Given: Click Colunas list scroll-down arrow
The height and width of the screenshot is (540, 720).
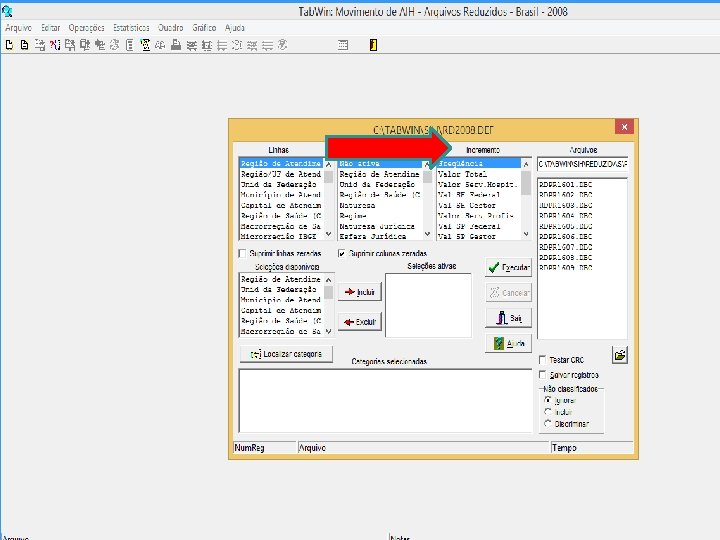Looking at the screenshot, I should 428,234.
